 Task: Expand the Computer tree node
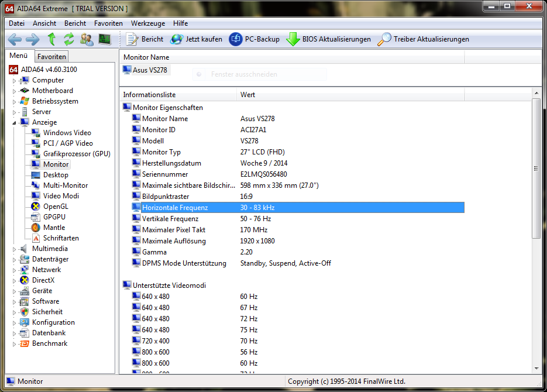tap(14, 81)
